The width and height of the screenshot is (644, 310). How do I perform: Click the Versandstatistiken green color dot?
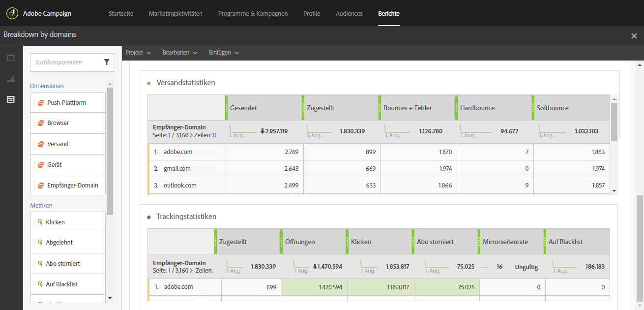click(x=149, y=83)
